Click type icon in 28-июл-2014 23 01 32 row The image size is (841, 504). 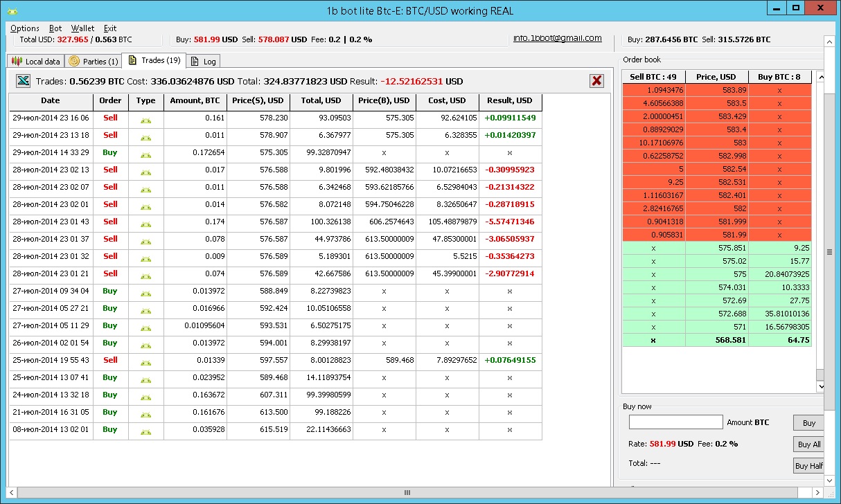[x=145, y=258]
